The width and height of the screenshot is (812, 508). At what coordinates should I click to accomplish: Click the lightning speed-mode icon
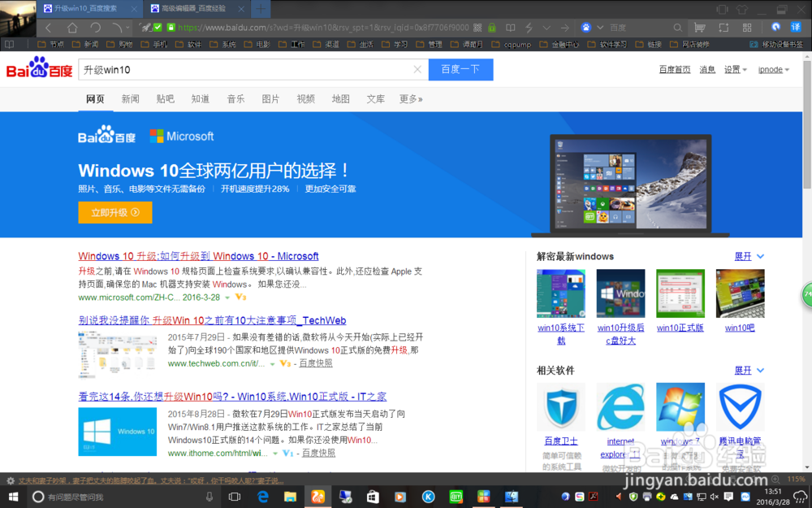(529, 28)
